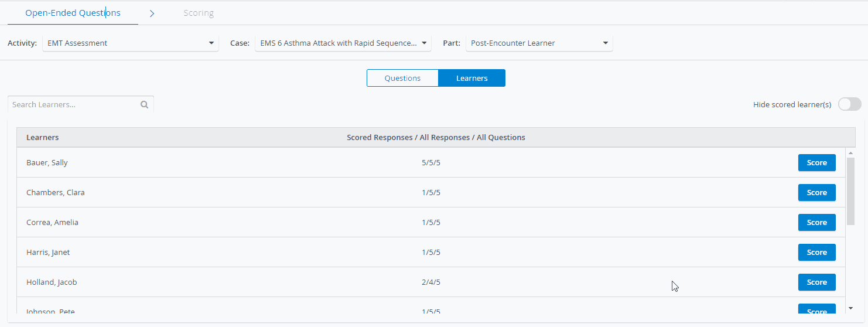Click the scrollbar down arrow

tap(850, 308)
